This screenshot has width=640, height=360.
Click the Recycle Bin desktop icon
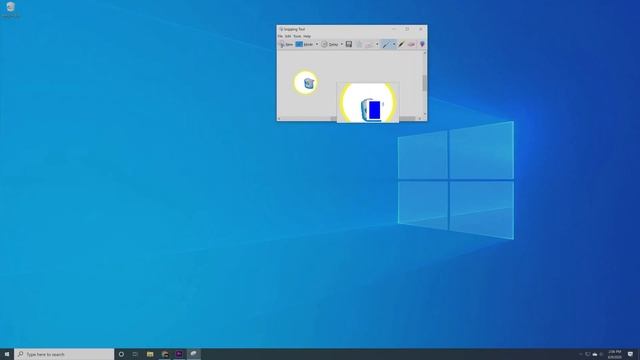[11, 10]
